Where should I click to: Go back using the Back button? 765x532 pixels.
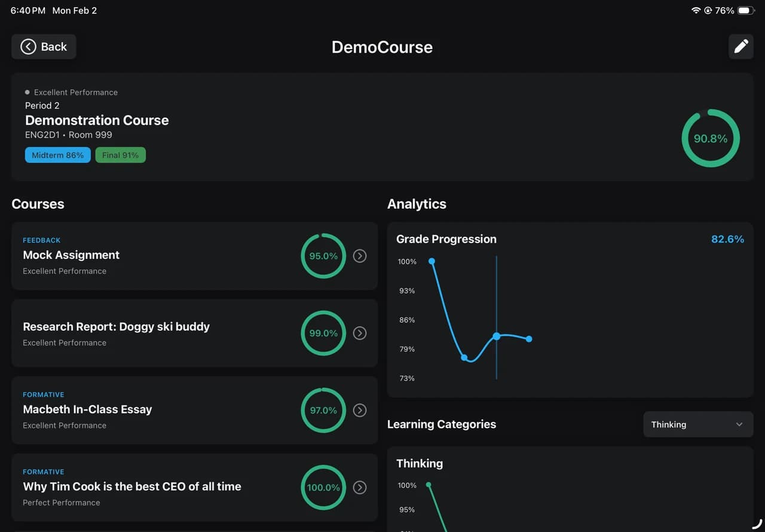pyautogui.click(x=44, y=47)
